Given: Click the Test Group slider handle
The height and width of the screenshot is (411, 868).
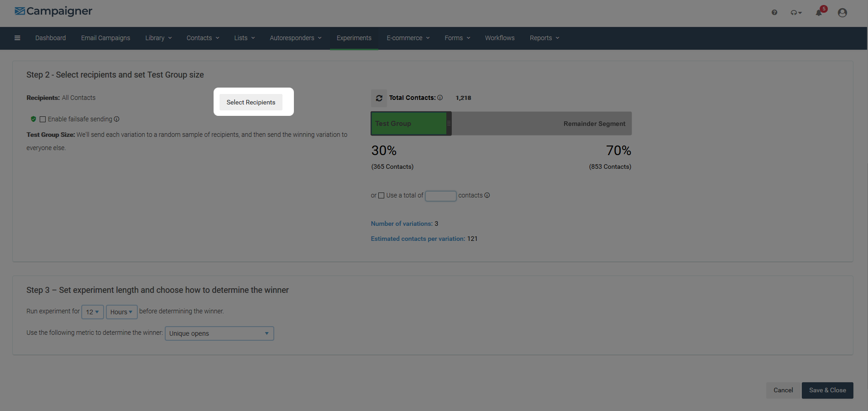Looking at the screenshot, I should point(449,124).
